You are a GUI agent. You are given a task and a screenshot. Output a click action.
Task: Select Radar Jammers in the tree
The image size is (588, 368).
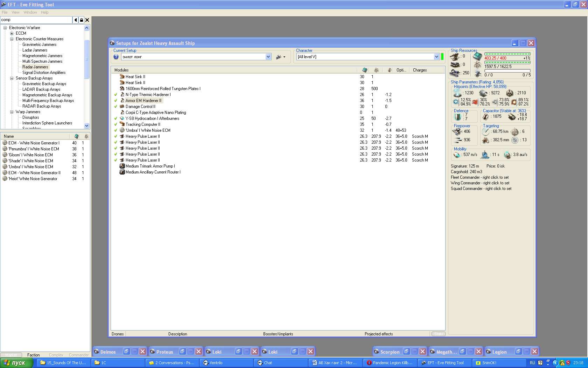point(35,67)
